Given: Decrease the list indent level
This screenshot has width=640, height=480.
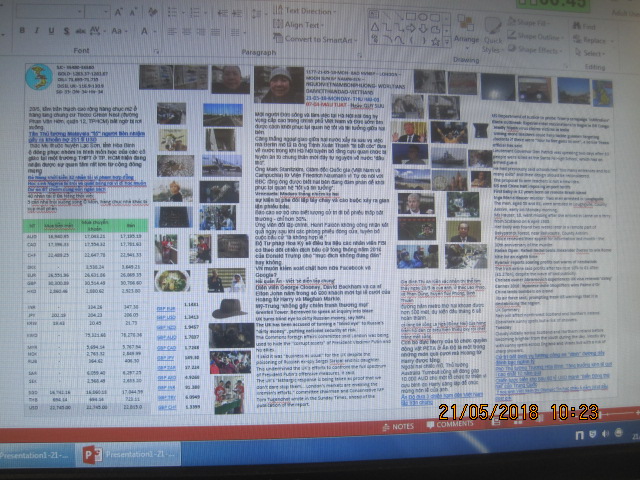Looking at the screenshot, I should tap(222, 13).
